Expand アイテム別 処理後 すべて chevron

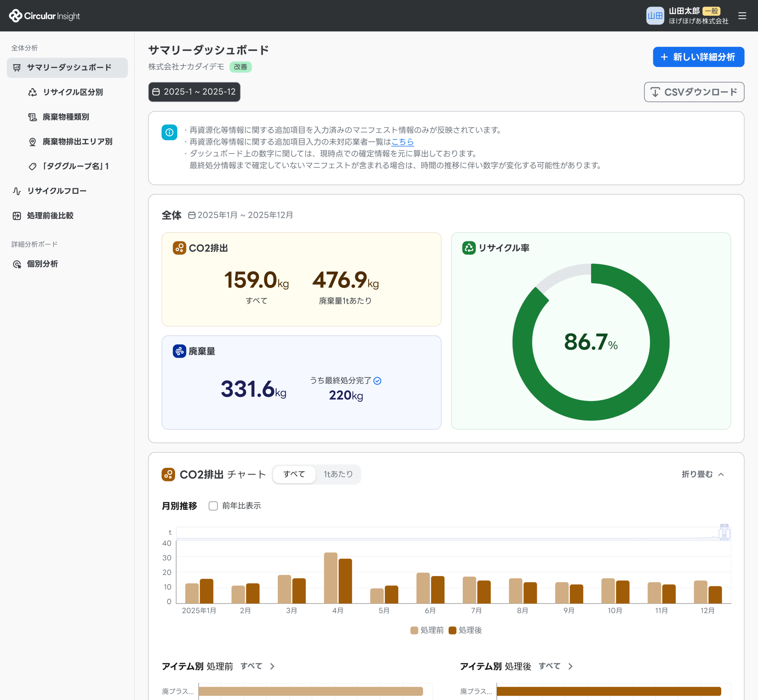point(570,666)
